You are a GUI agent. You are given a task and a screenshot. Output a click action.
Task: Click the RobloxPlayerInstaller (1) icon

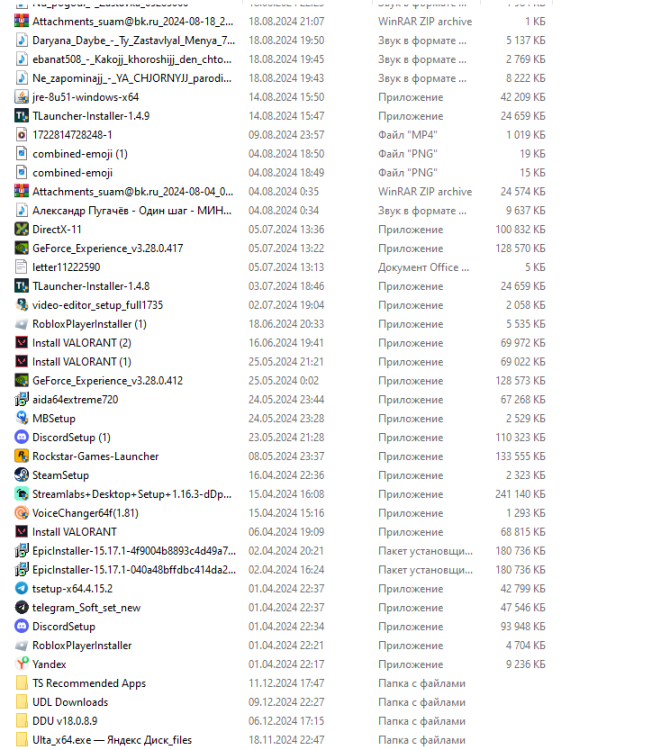pyautogui.click(x=21, y=324)
